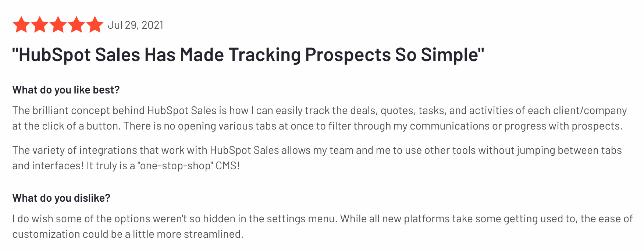Click the 'What do you dislike?' heading

(61, 198)
